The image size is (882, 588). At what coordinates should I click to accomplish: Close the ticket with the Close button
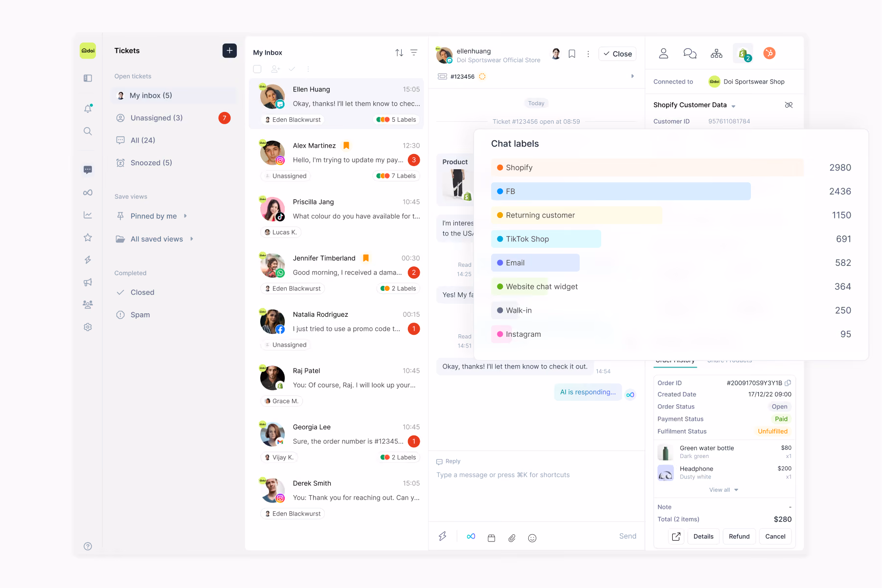coord(617,54)
